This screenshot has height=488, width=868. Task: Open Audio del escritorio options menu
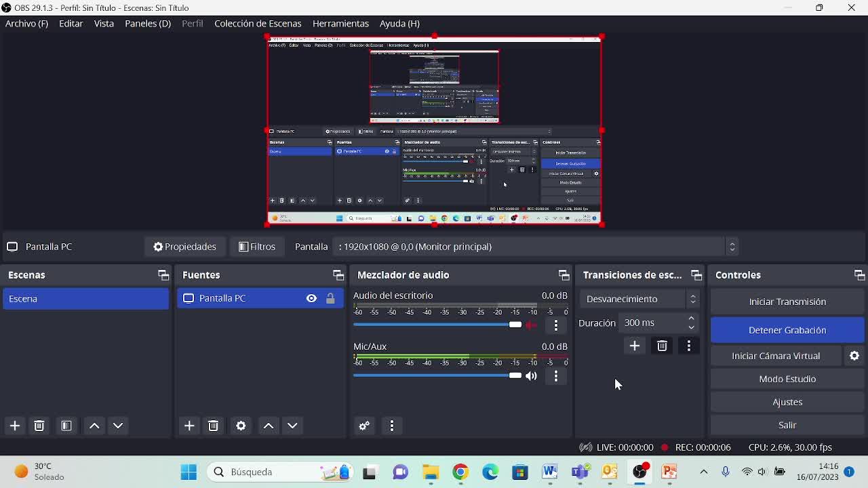coord(556,325)
